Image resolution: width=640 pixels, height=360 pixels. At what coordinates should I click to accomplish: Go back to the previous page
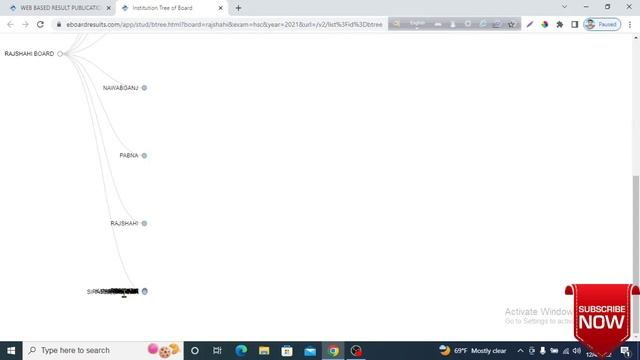pos(10,24)
